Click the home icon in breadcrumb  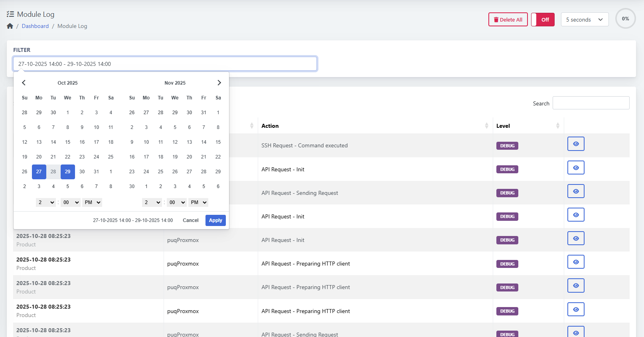pyautogui.click(x=10, y=26)
